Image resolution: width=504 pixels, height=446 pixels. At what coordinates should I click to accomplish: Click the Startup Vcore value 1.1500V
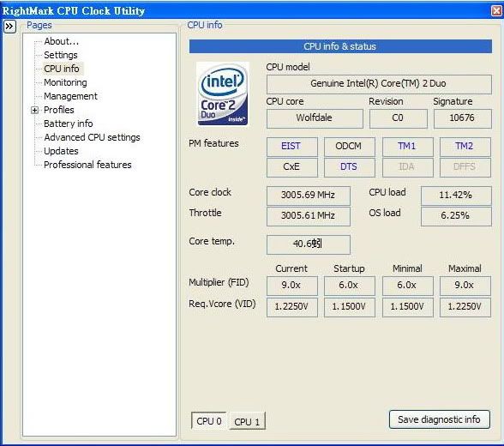(x=349, y=307)
